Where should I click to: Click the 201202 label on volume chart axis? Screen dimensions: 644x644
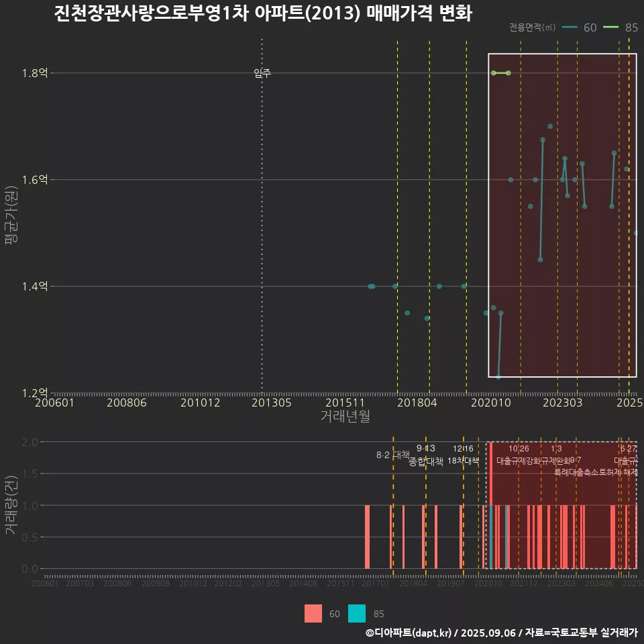(228, 583)
